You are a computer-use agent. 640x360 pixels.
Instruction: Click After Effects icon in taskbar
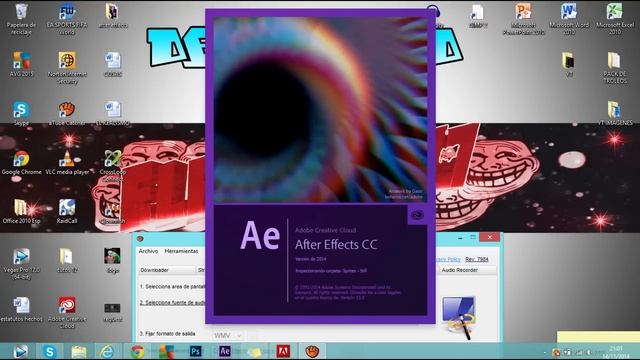(225, 351)
